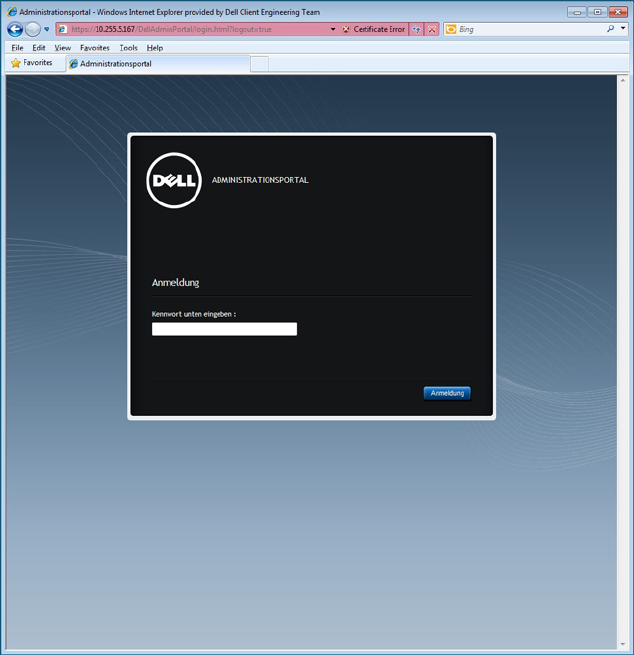
Task: Open the Favorites menu
Action: tap(95, 48)
